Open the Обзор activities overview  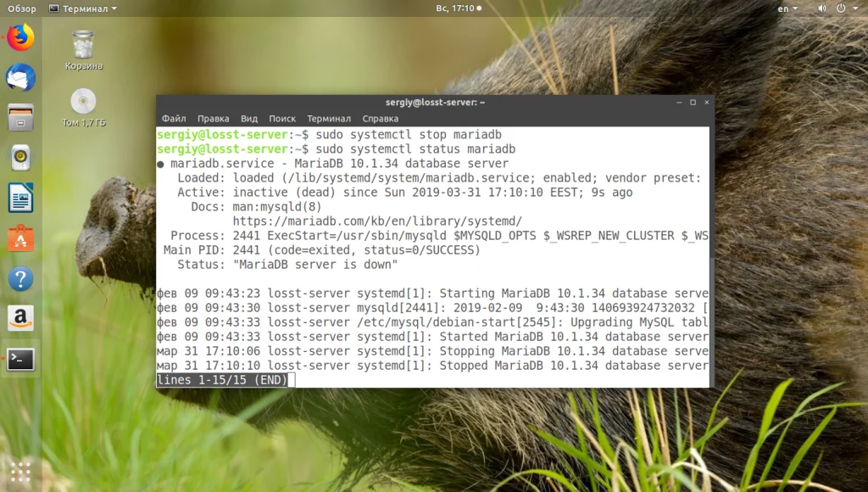pyautogui.click(x=21, y=8)
